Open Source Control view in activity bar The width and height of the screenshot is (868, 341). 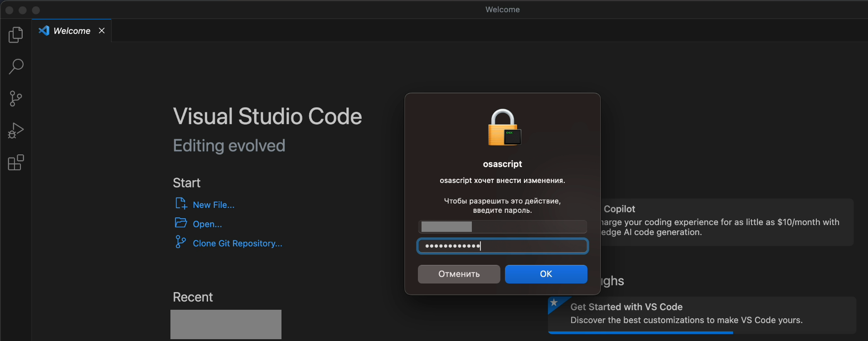(16, 99)
